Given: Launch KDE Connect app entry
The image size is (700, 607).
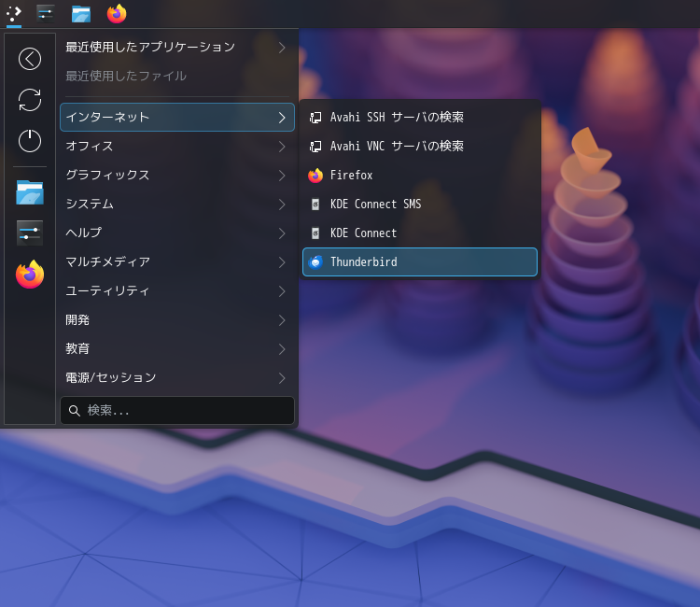Looking at the screenshot, I should [420, 233].
